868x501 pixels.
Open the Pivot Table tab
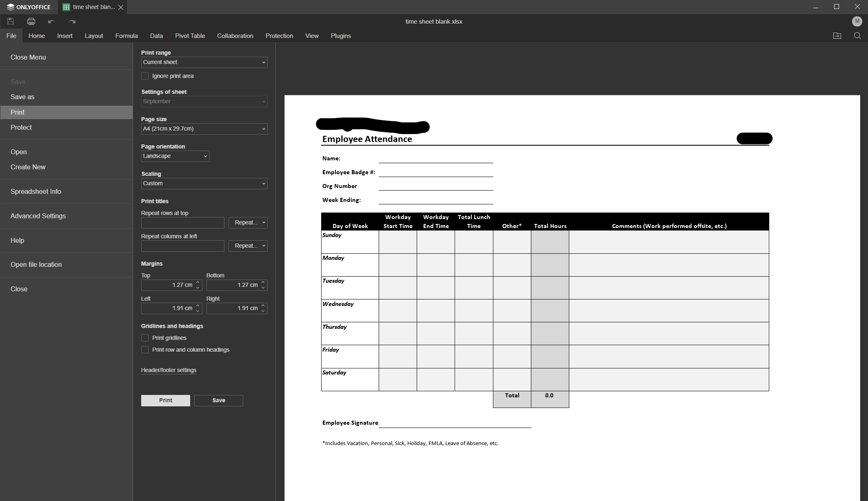[x=190, y=36]
